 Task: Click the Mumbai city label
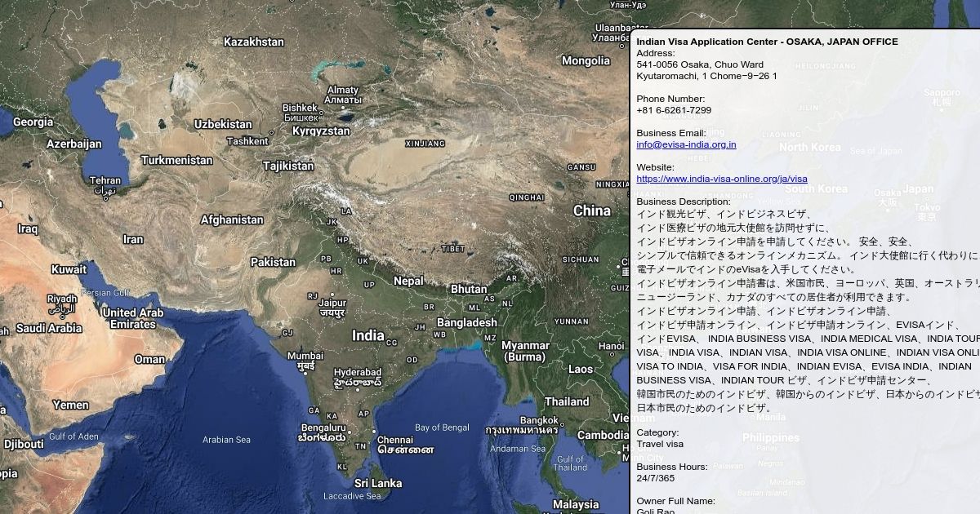(x=305, y=361)
